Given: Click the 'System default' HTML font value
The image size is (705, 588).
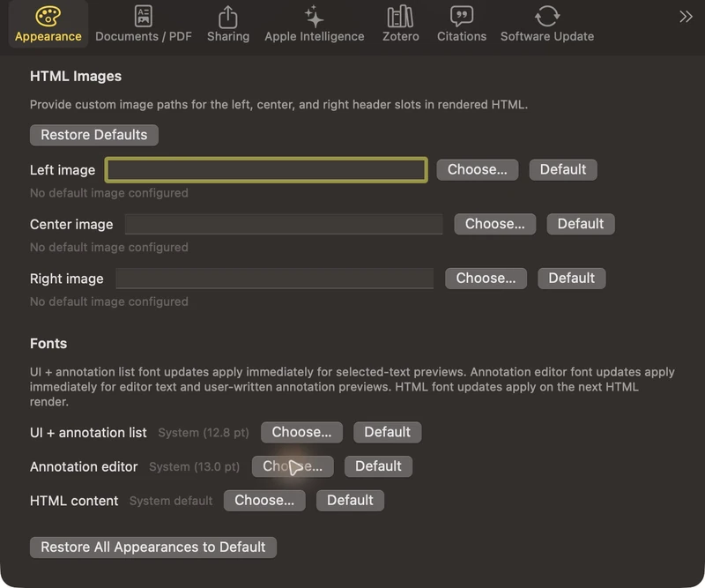Looking at the screenshot, I should point(171,502).
